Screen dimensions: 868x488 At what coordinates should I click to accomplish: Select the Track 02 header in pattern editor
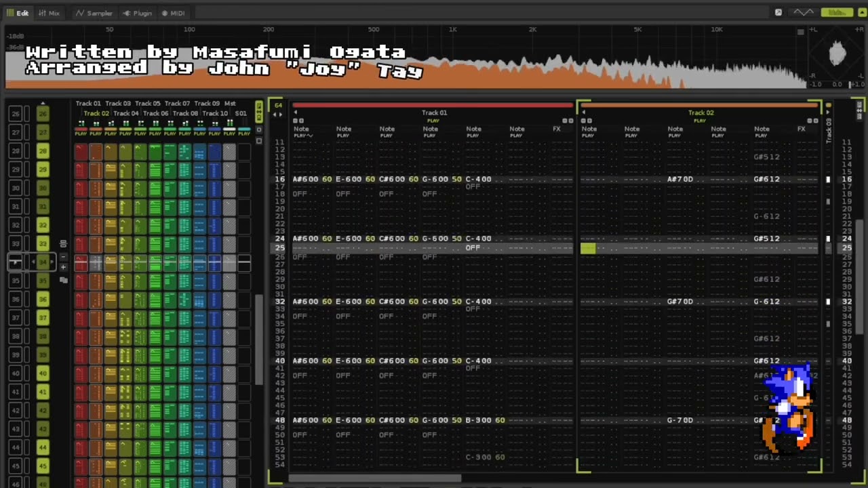point(701,113)
